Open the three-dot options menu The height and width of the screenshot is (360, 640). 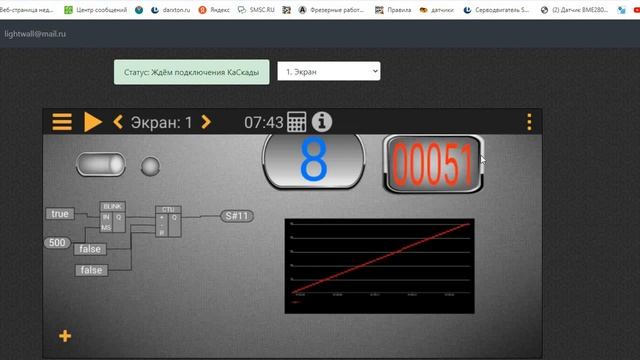pos(529,122)
